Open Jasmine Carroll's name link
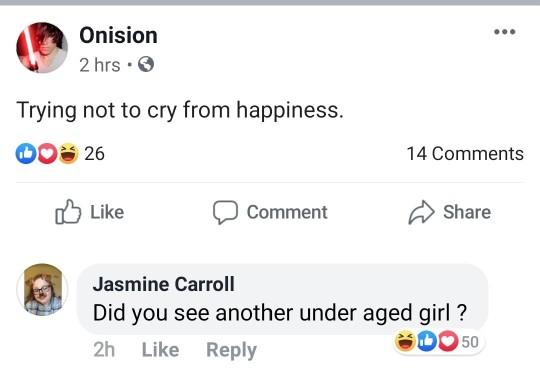This screenshot has height=372, width=540. tap(164, 284)
